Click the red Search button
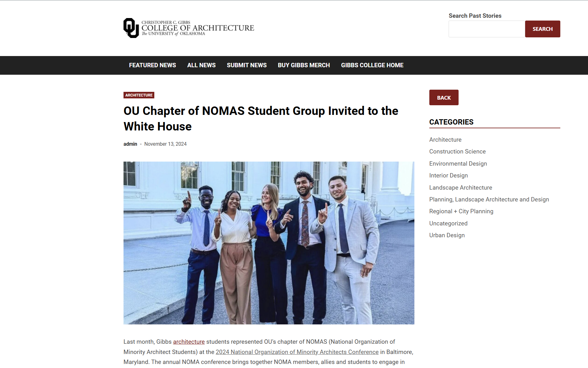Viewport: 588px width, 368px height. [543, 29]
